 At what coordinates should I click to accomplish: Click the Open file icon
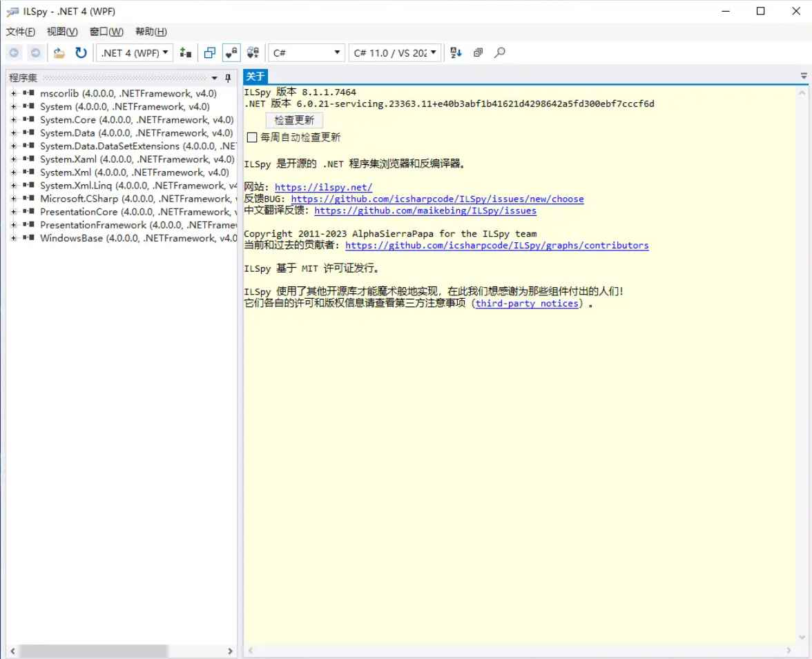pyautogui.click(x=59, y=52)
